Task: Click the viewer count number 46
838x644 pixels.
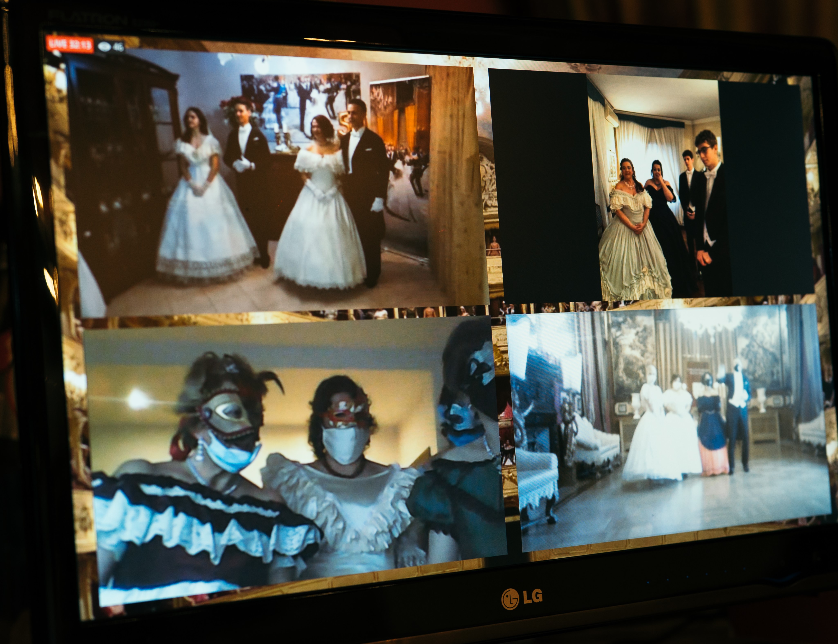Action: 119,47
